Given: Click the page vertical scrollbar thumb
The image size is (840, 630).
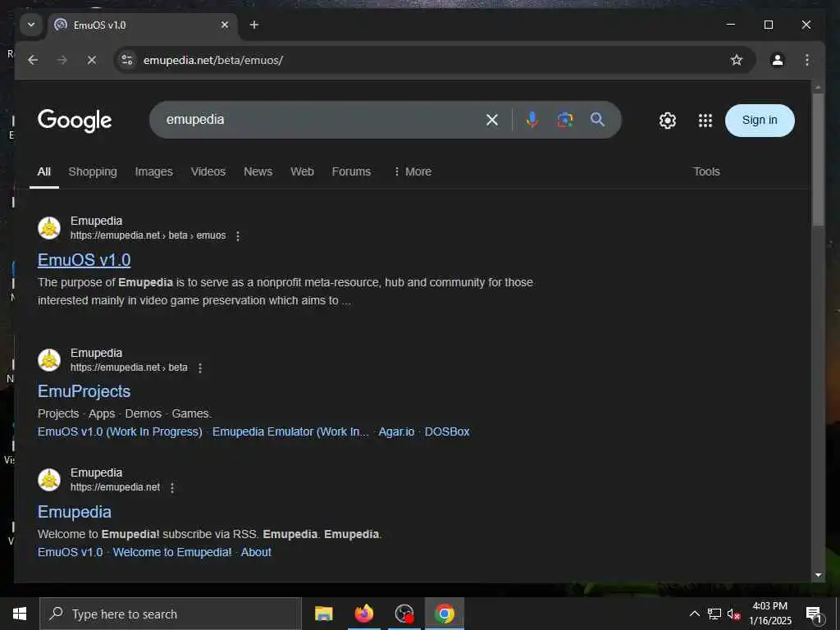Looking at the screenshot, I should click(x=818, y=160).
